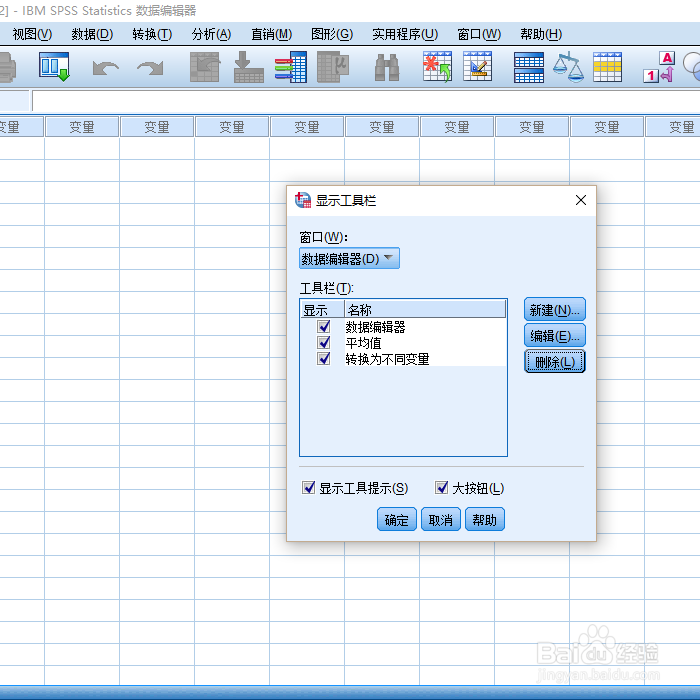Click the Weight cases scales icon
This screenshot has height=700, width=700.
[568, 67]
